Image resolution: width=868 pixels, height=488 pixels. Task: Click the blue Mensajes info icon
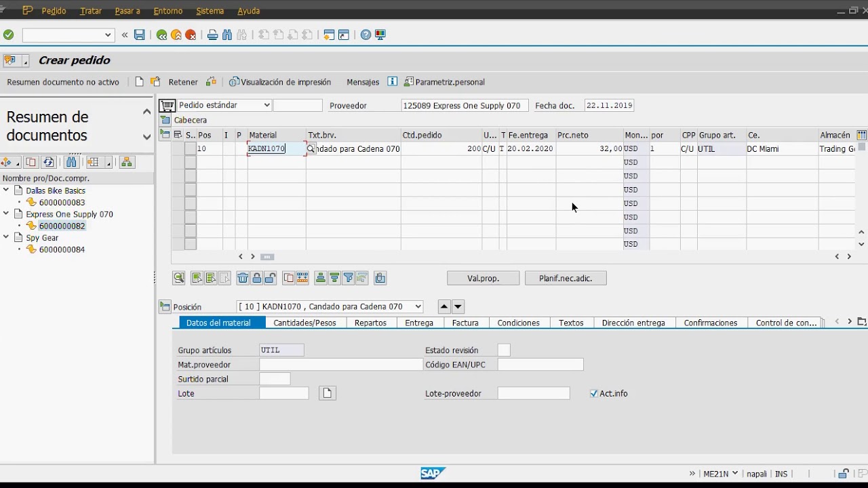pos(392,82)
